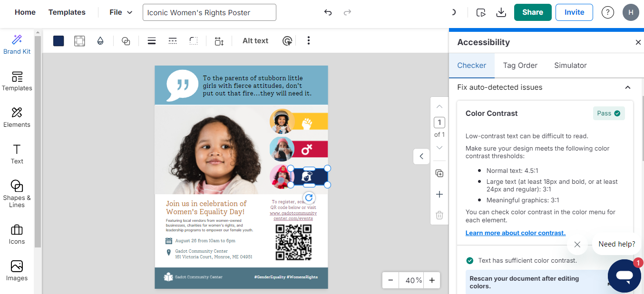The width and height of the screenshot is (644, 294).
Task: Open dashed line style options
Action: [x=173, y=41]
